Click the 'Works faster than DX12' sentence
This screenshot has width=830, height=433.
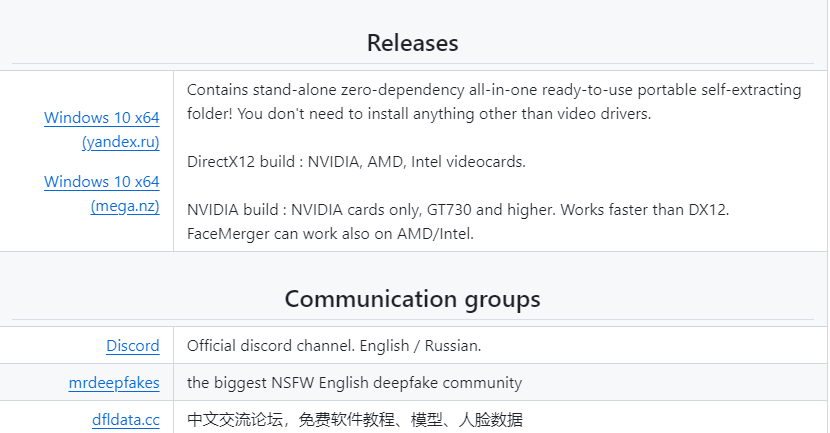pyautogui.click(x=646, y=210)
